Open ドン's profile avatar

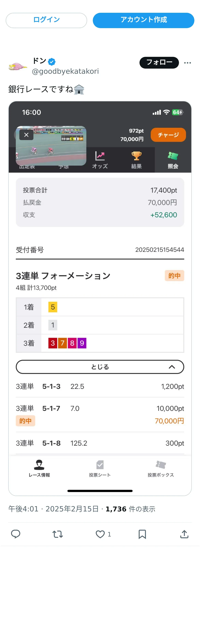18,66
